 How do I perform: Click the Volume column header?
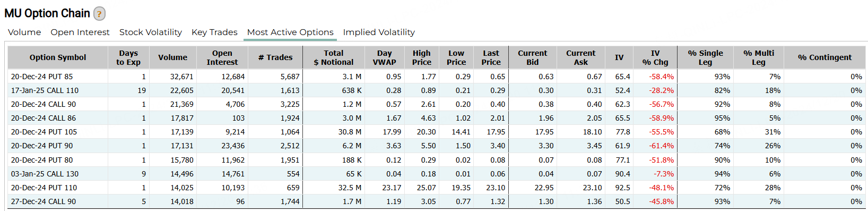tap(173, 57)
